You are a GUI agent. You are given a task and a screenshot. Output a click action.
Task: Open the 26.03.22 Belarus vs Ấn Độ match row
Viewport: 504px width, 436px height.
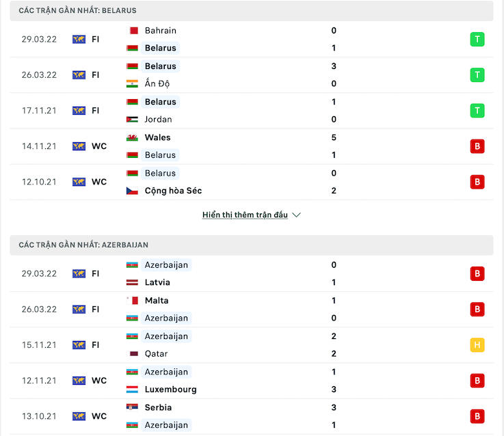point(252,75)
